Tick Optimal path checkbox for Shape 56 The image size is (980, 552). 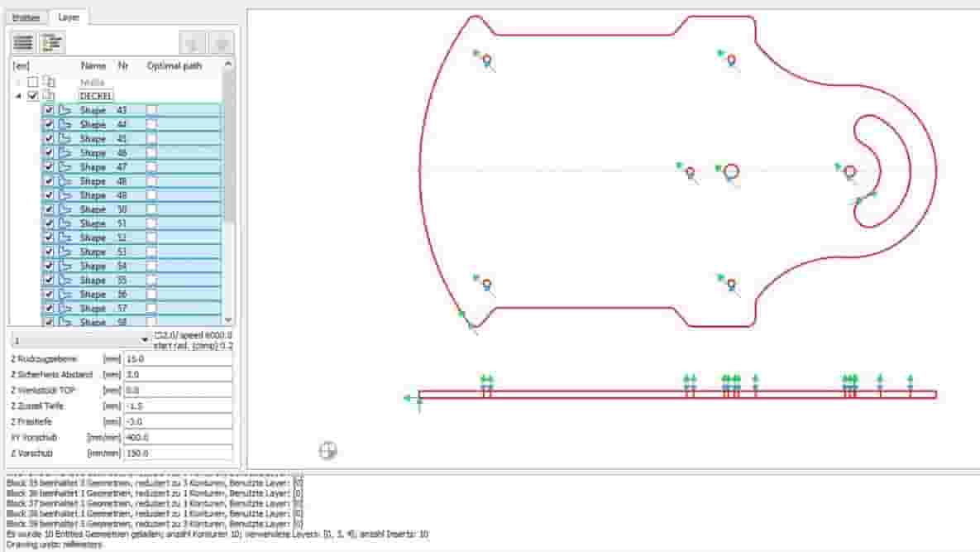[151, 295]
